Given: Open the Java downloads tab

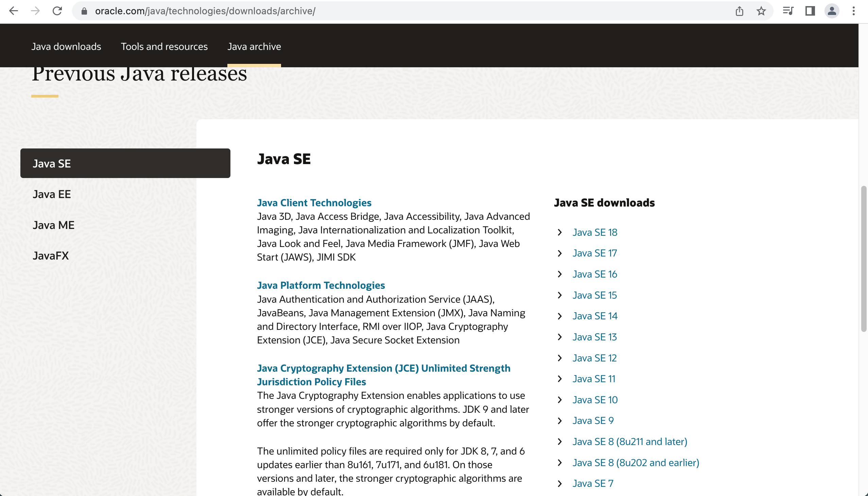Looking at the screenshot, I should click(x=66, y=46).
